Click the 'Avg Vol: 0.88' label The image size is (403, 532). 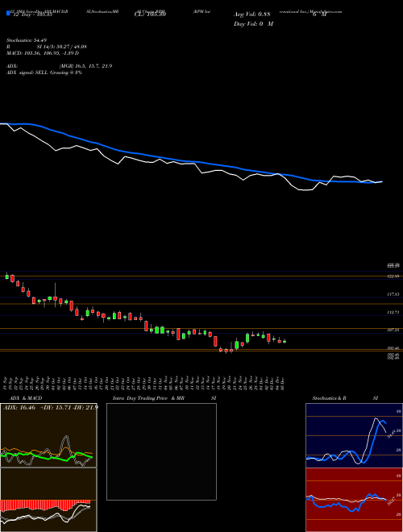(251, 15)
